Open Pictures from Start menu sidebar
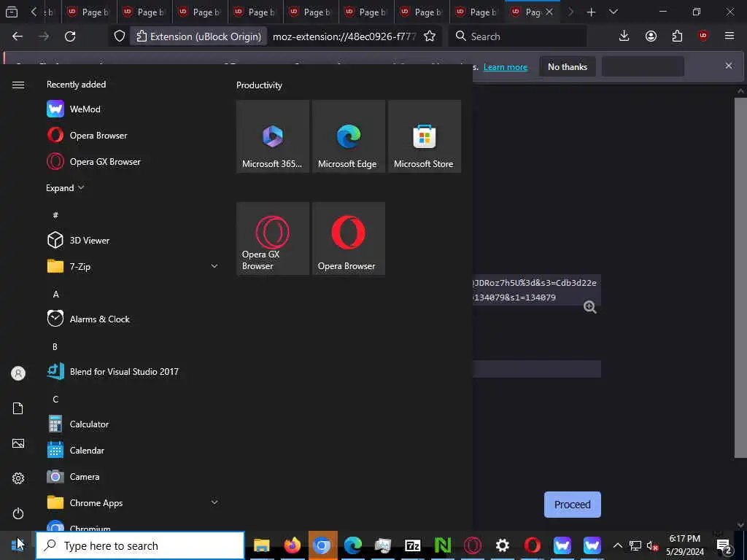Viewport: 747px width, 560px height. click(x=18, y=443)
